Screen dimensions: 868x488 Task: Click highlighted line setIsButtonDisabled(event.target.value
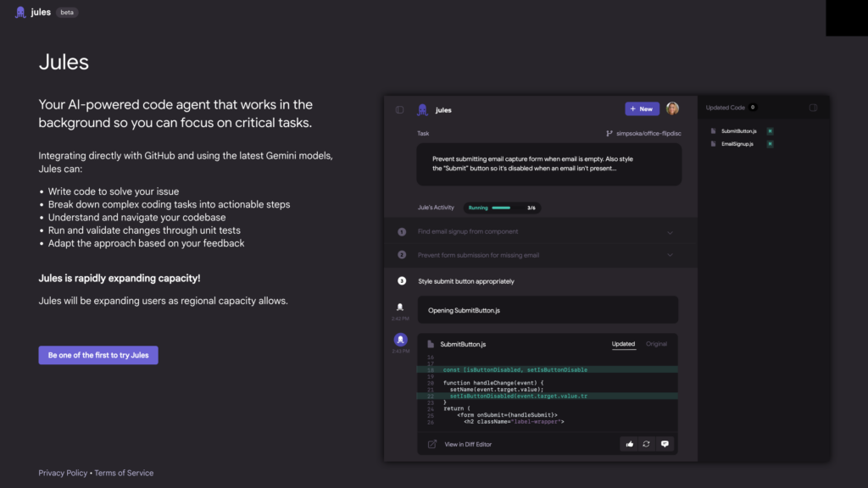coord(547,396)
